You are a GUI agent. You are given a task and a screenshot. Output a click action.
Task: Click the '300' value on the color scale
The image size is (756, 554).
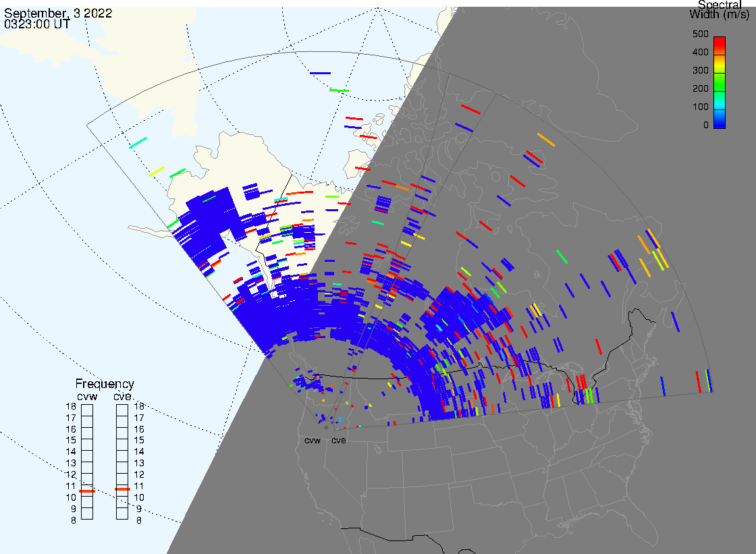pyautogui.click(x=700, y=70)
